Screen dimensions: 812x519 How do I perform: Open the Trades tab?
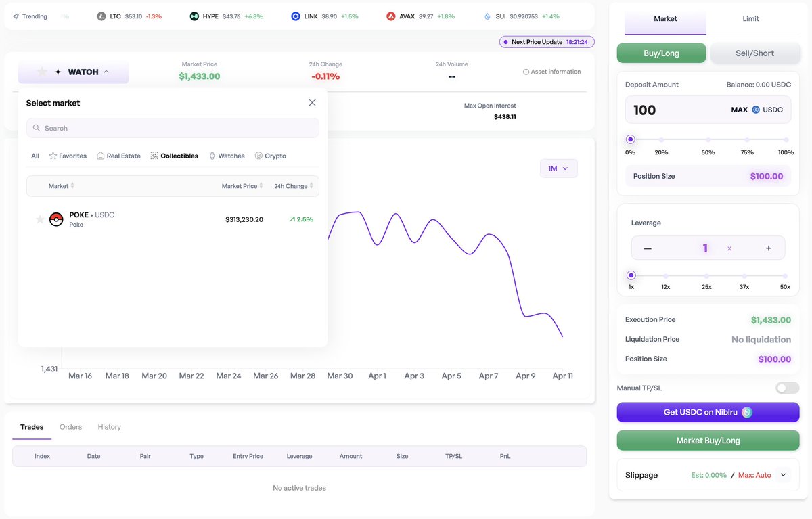click(32, 427)
